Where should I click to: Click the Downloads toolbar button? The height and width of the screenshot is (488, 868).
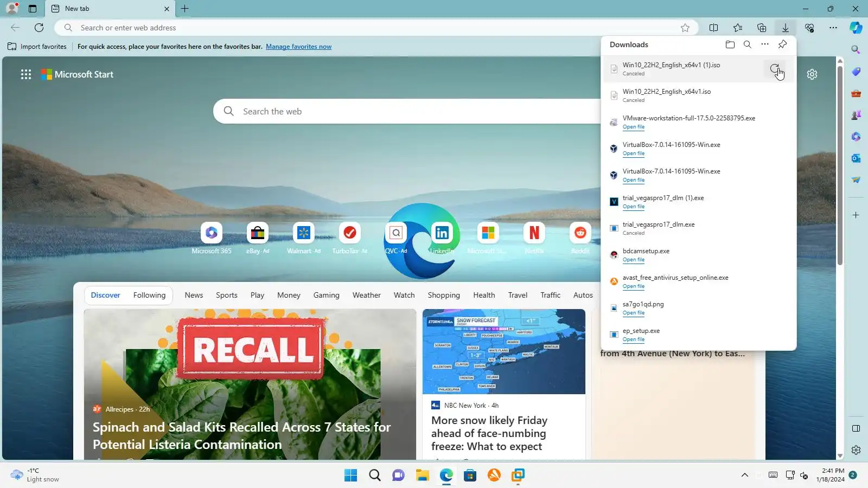(786, 28)
